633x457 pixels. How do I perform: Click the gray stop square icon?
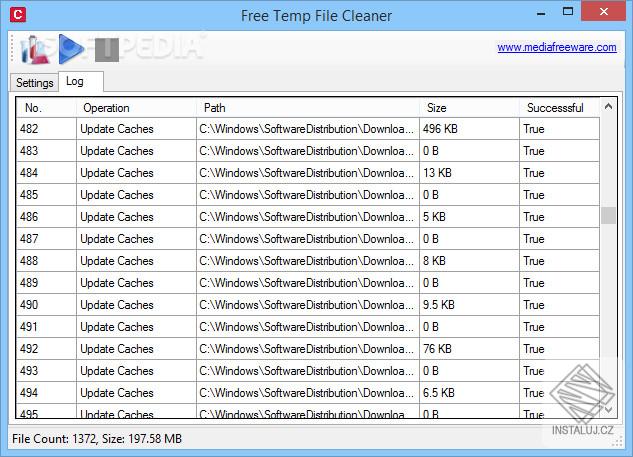[x=107, y=50]
